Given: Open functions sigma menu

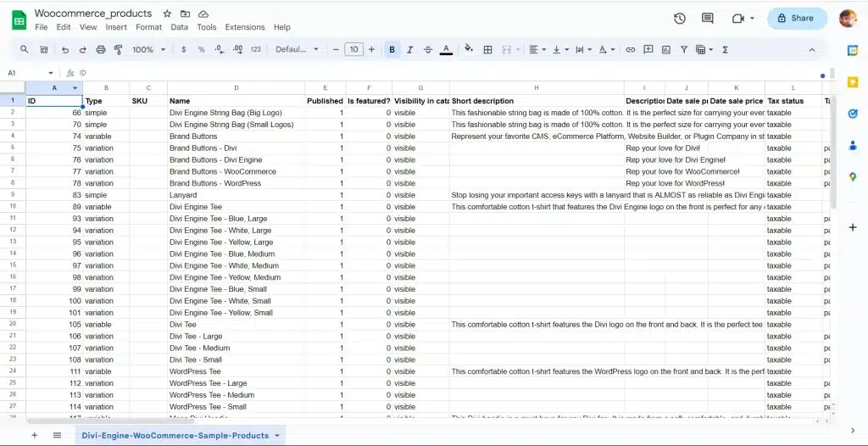Looking at the screenshot, I should coord(725,50).
